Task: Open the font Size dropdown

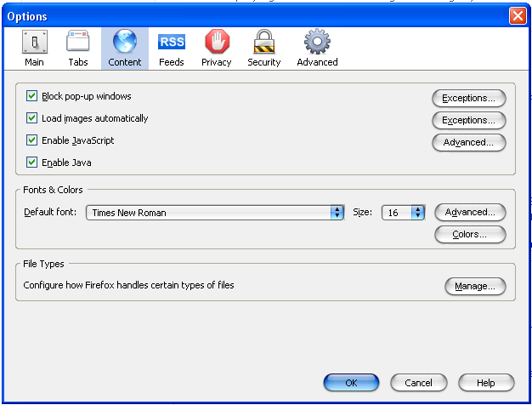Action: coord(403,213)
